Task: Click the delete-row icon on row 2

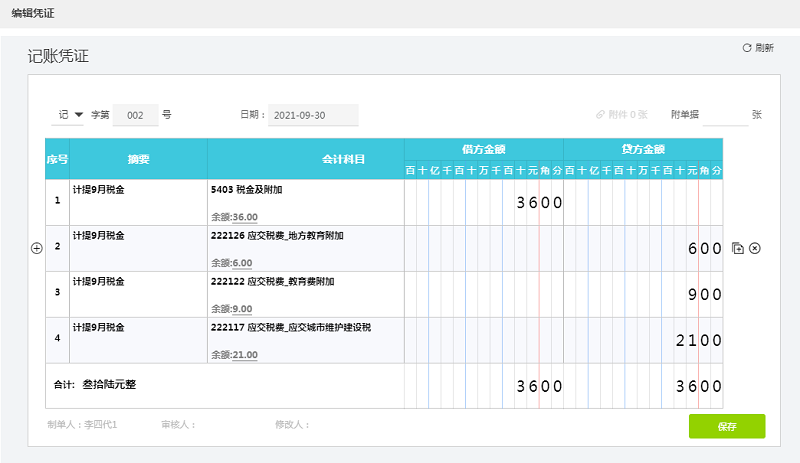Action: click(755, 248)
